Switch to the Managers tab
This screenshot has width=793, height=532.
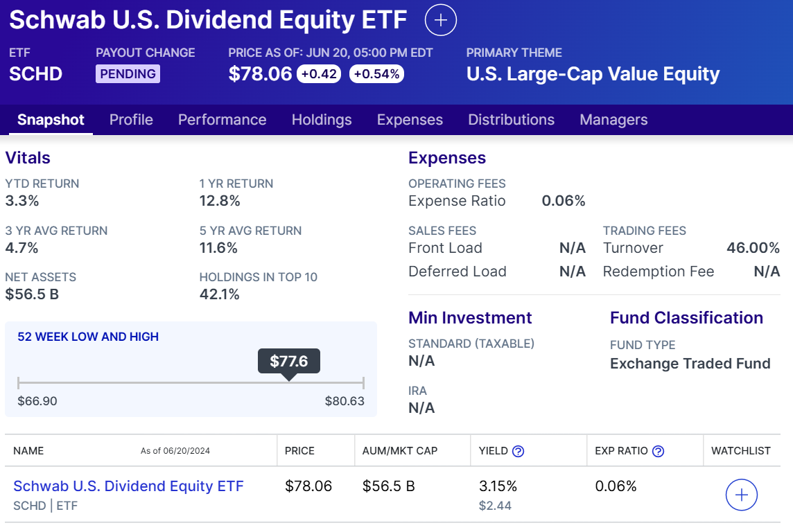point(613,120)
